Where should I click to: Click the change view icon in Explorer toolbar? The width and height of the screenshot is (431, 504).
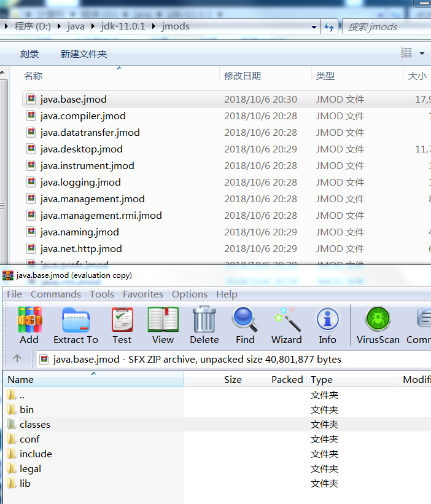(x=406, y=53)
